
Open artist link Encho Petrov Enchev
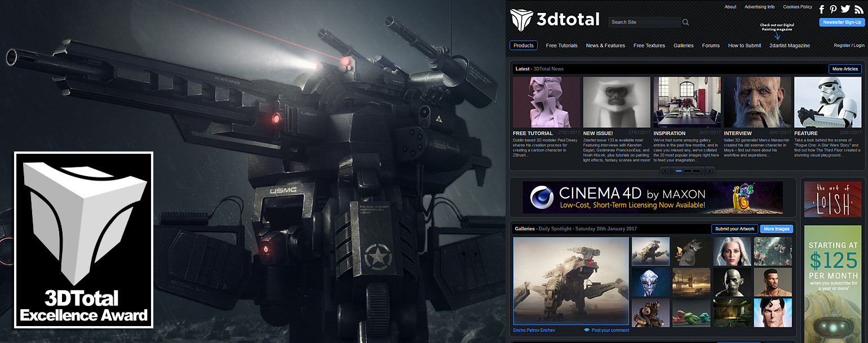534,330
